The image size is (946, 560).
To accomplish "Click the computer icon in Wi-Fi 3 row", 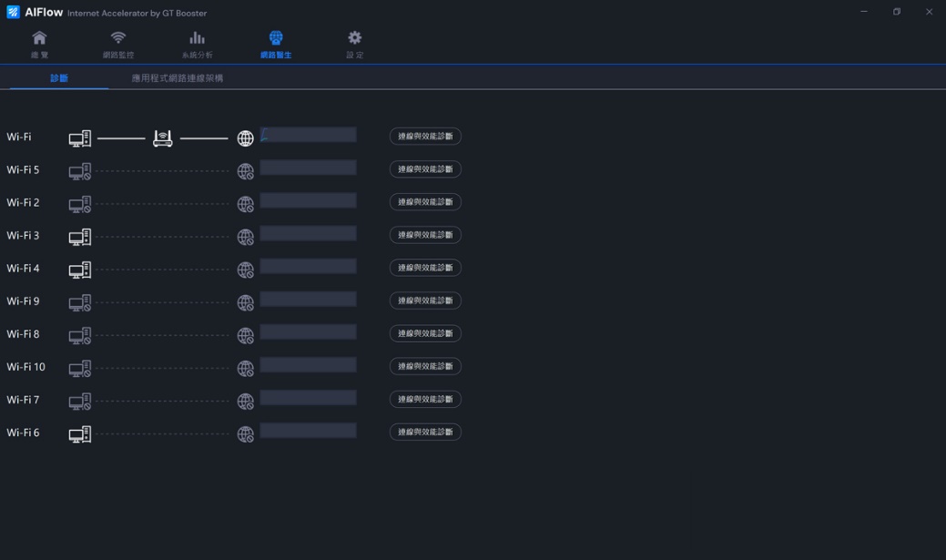I will (x=80, y=237).
